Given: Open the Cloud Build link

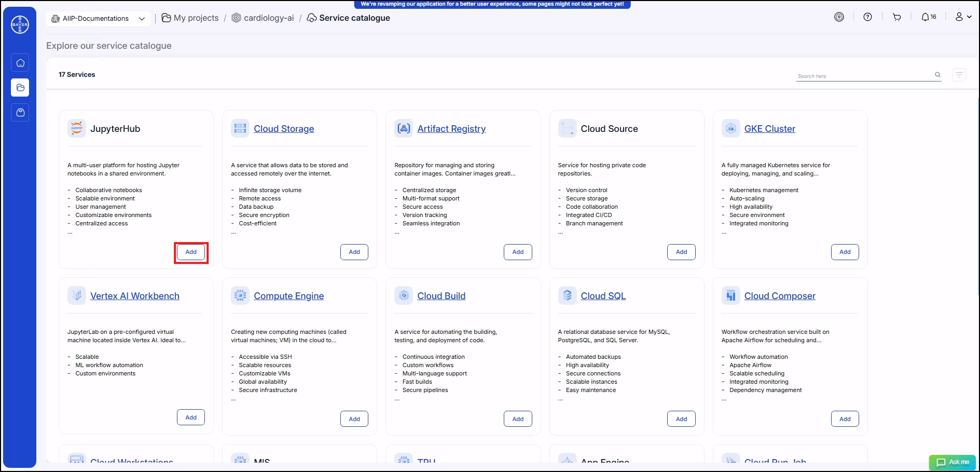Looking at the screenshot, I should pyautogui.click(x=441, y=296).
